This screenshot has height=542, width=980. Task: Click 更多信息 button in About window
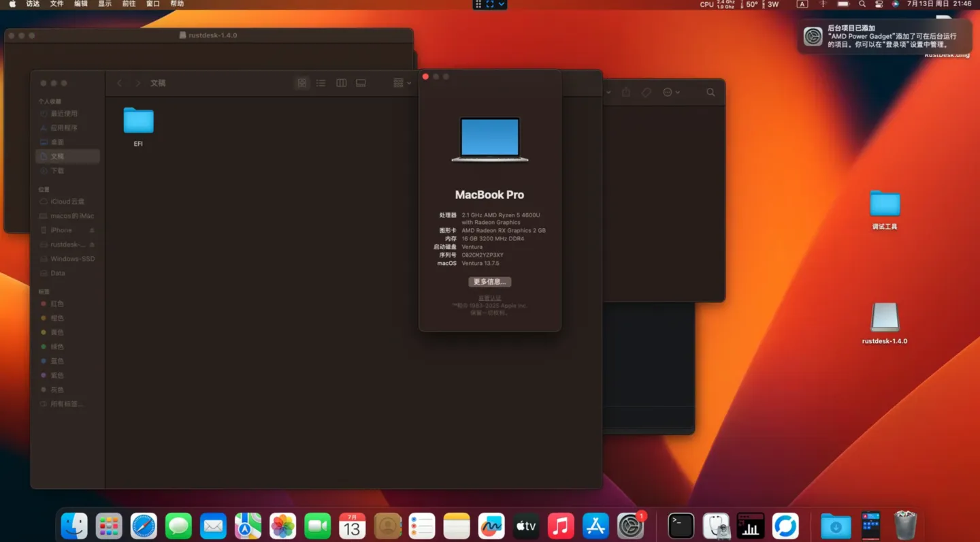[490, 282]
